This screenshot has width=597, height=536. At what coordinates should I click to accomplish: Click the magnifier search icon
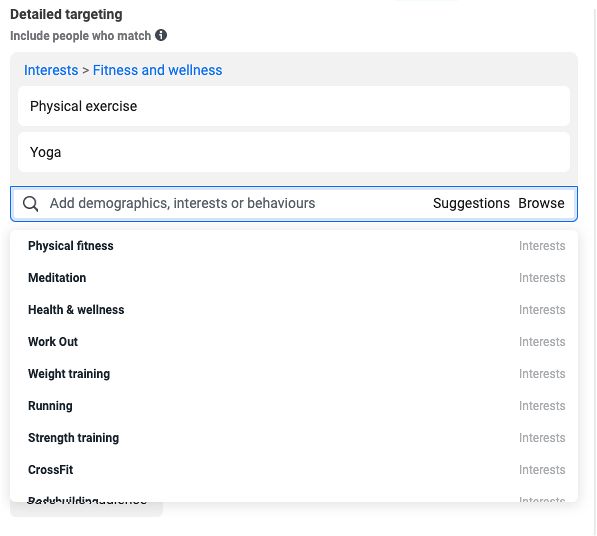coord(30,204)
